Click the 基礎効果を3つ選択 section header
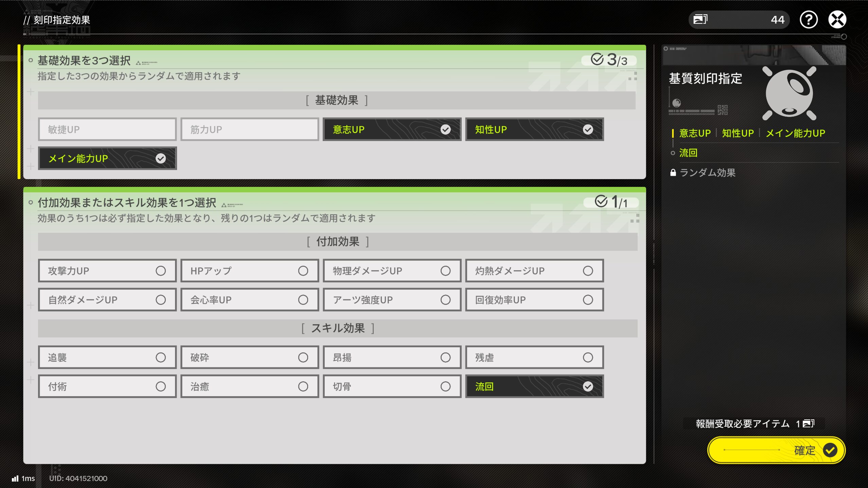 84,61
